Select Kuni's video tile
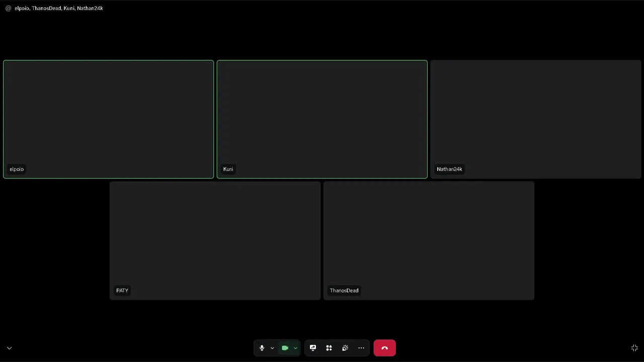 click(x=322, y=119)
